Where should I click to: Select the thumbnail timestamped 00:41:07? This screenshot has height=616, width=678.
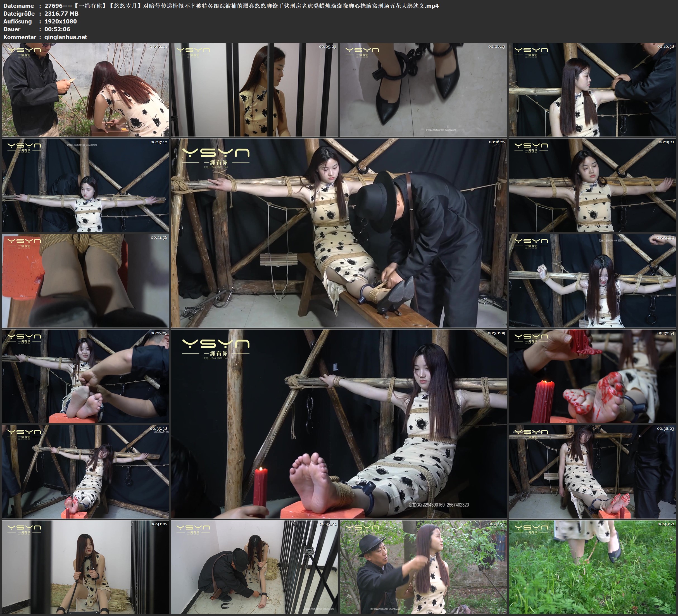tap(85, 567)
